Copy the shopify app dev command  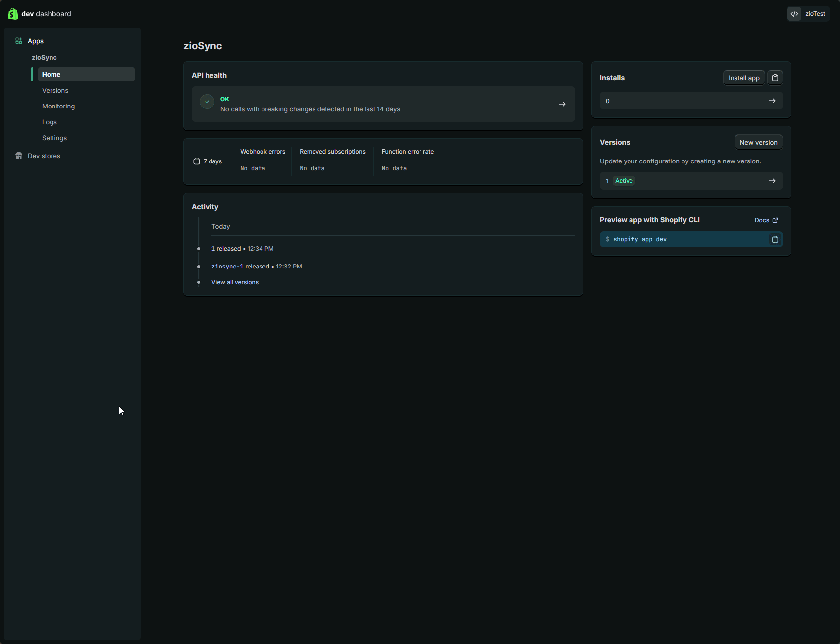click(x=775, y=239)
